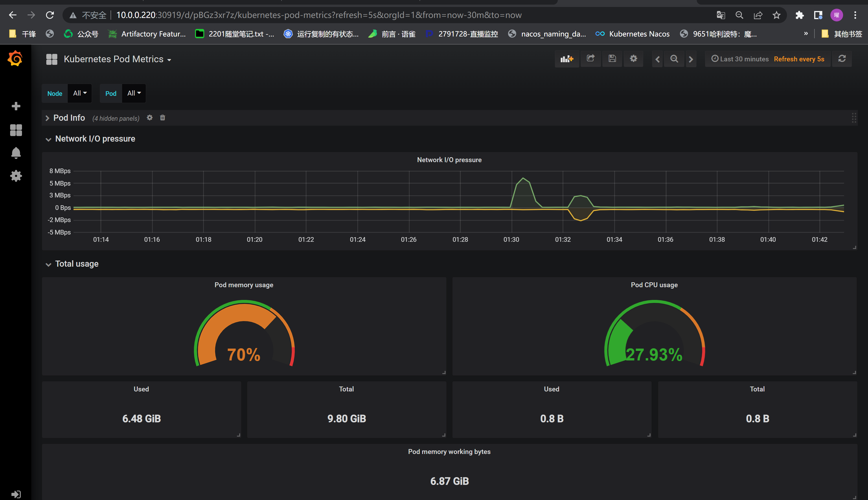
Task: Click the Refresh every 5s label
Action: pos(799,59)
